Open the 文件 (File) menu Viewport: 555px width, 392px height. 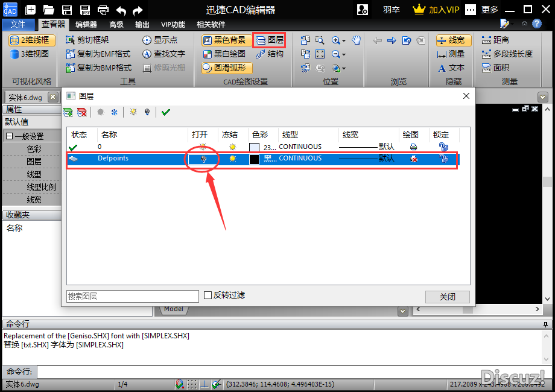(x=18, y=25)
